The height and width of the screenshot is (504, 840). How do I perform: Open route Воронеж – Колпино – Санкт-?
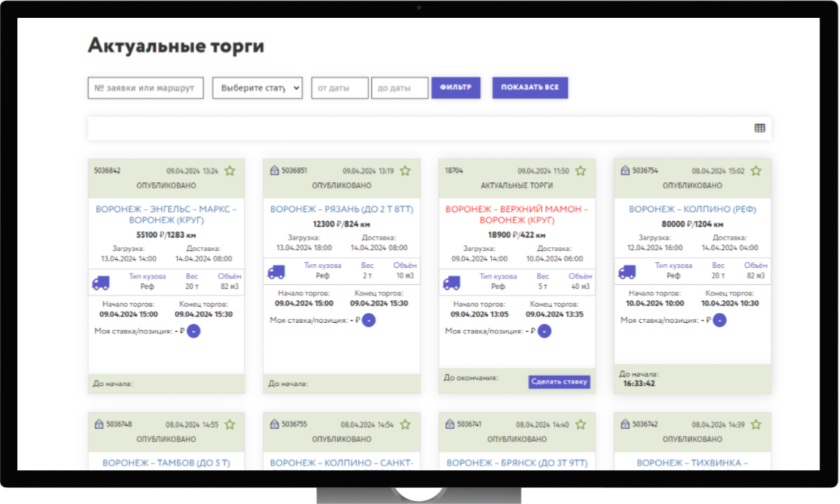pyautogui.click(x=341, y=463)
